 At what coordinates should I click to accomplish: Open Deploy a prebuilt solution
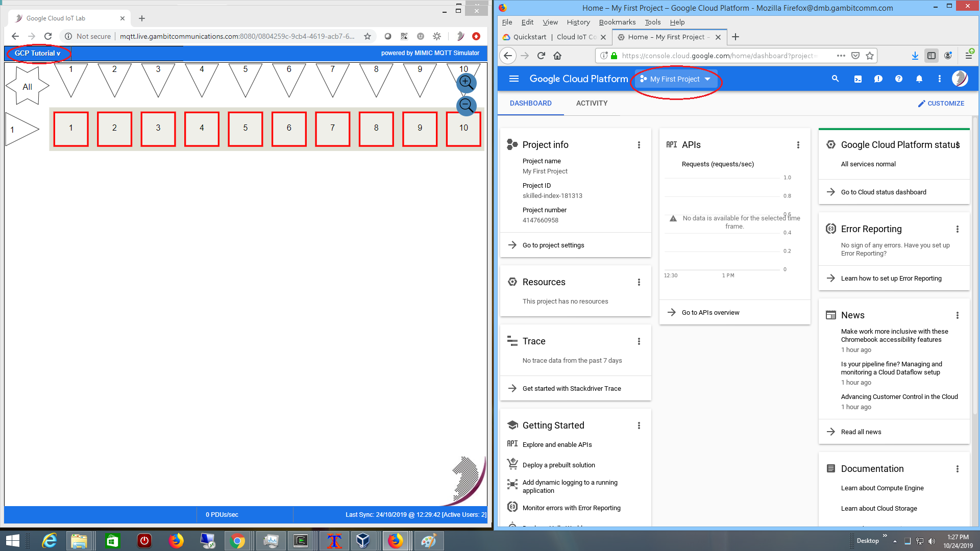point(558,465)
